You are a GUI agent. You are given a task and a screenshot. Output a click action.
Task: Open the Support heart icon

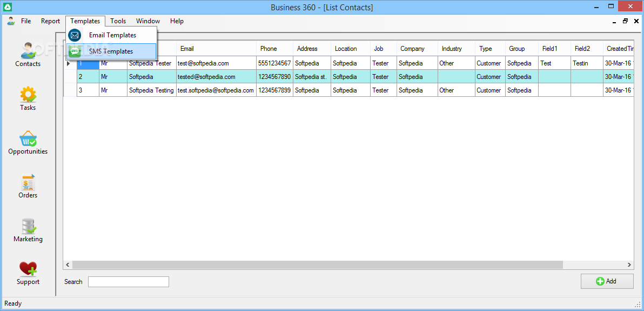tap(28, 269)
